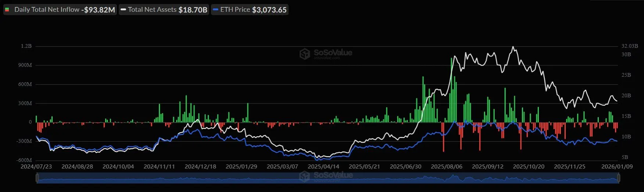Viewport: 644px width, 192px height.
Task: Click the $3,073.65 ETH Price value
Action: [x=269, y=10]
